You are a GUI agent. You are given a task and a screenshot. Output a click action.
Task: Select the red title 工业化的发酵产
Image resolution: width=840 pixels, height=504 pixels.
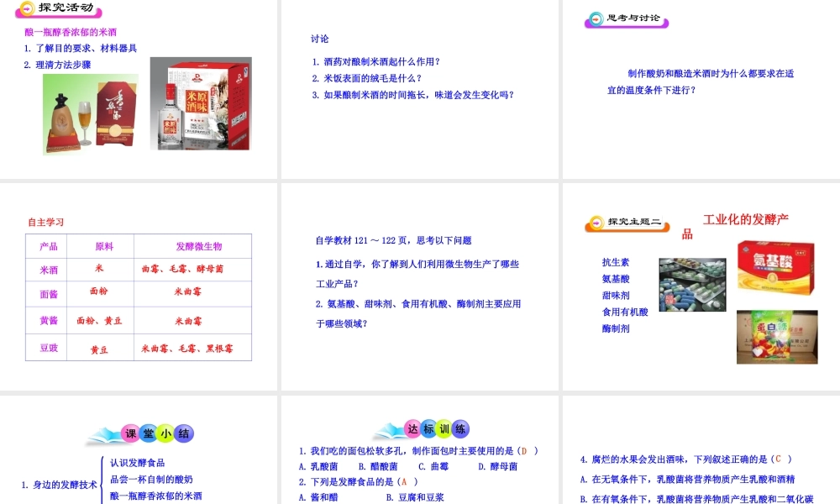click(x=746, y=219)
